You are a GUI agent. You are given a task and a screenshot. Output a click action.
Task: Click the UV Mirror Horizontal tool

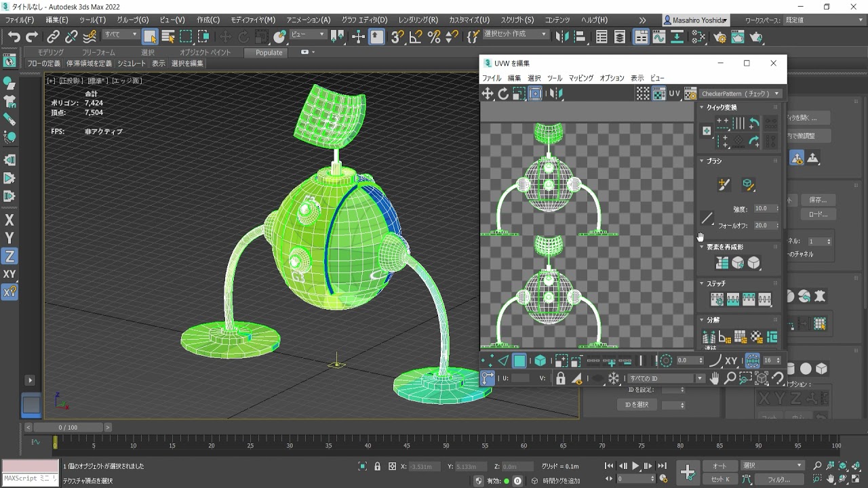pyautogui.click(x=555, y=94)
